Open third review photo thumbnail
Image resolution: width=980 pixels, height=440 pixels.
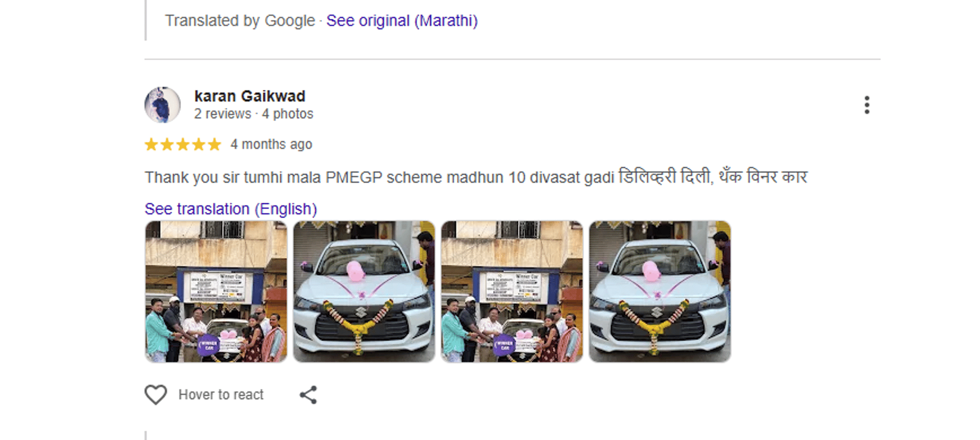[x=512, y=291]
